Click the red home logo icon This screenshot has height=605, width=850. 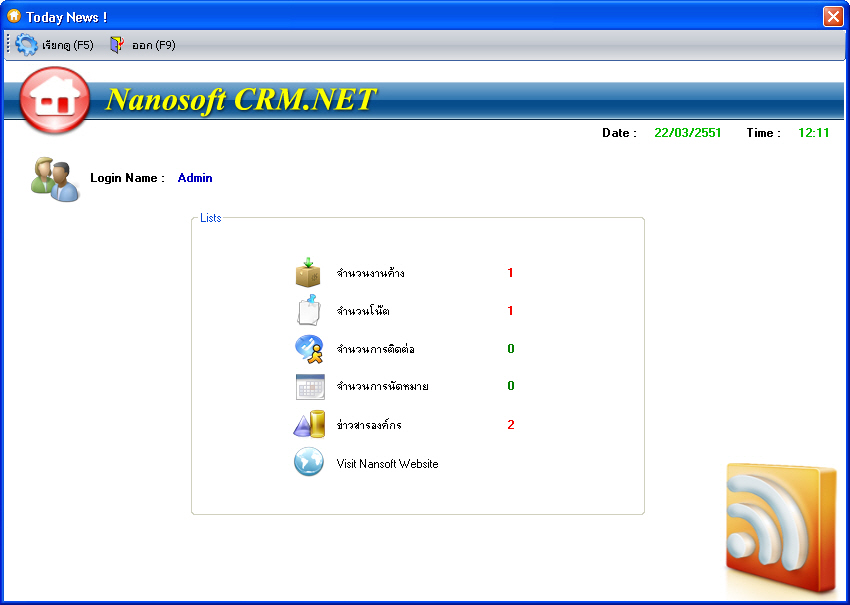point(55,100)
